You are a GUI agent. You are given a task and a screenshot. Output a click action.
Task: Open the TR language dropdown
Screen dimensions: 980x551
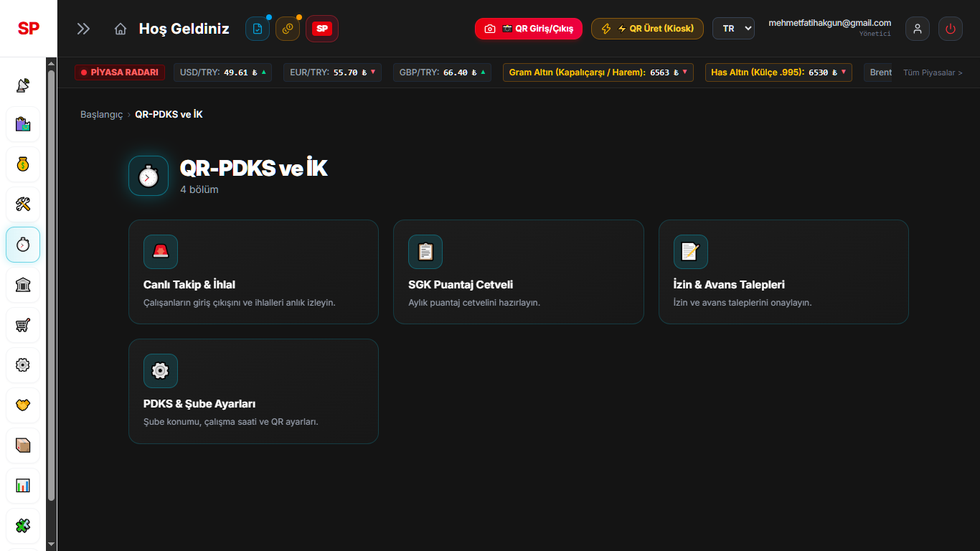pyautogui.click(x=733, y=28)
